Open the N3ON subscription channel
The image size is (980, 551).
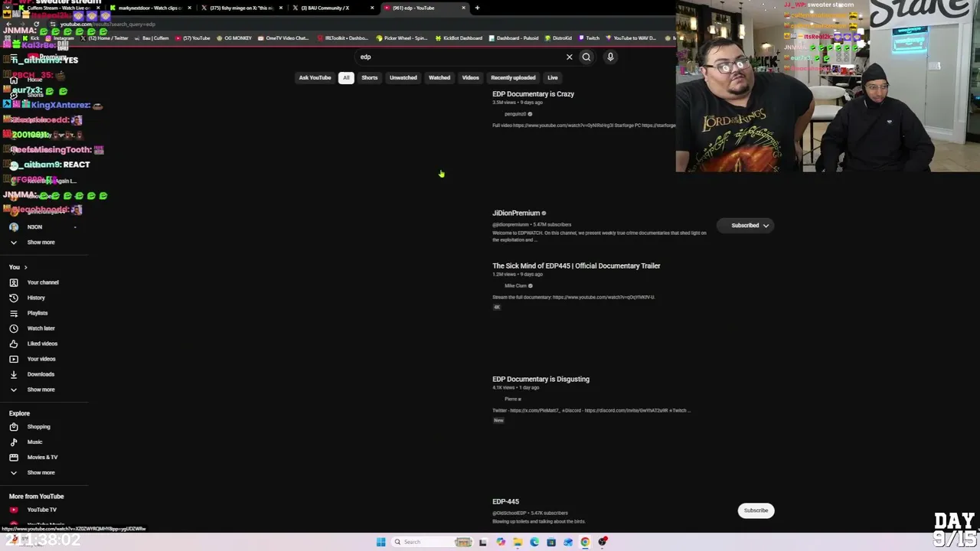click(44, 227)
